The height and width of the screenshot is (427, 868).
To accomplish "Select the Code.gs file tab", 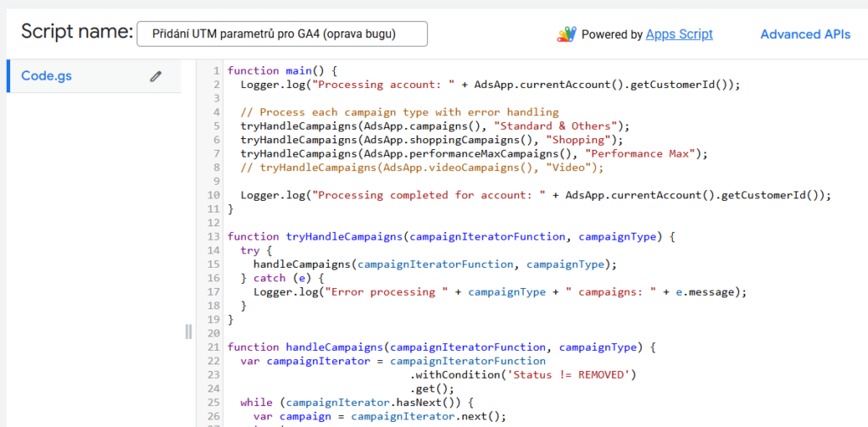I will pyautogui.click(x=93, y=75).
